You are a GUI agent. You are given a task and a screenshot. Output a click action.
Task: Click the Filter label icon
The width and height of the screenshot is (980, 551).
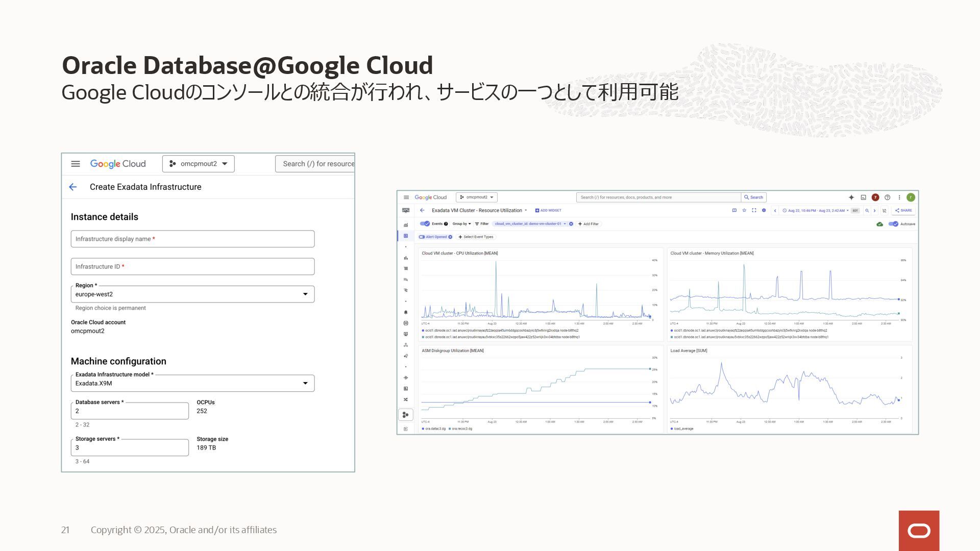[x=482, y=224]
